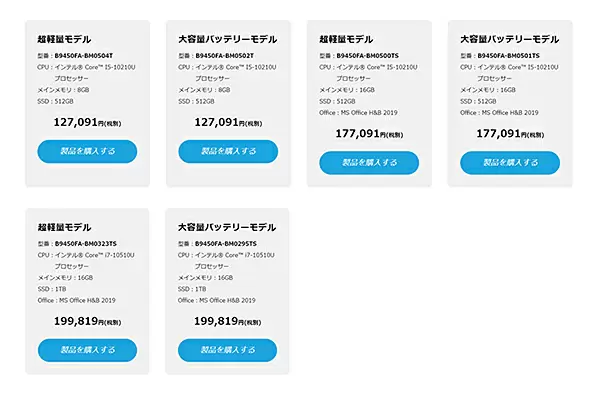Image resolution: width=600 pixels, height=397 pixels.
Task: Buy the B9450FA-BM0501TS large battery model
Action: click(x=510, y=163)
